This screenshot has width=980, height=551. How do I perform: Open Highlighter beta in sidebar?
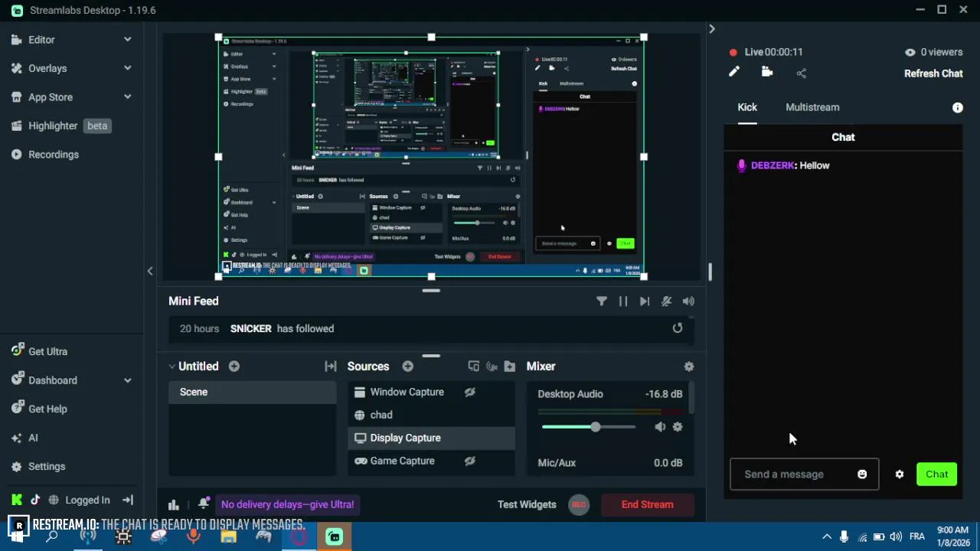click(x=61, y=126)
